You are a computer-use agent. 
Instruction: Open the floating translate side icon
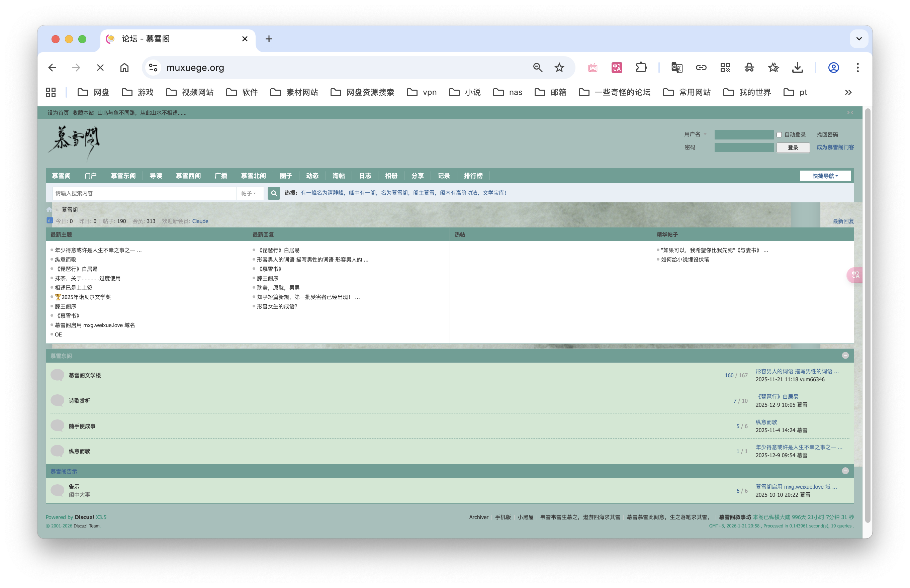(855, 275)
